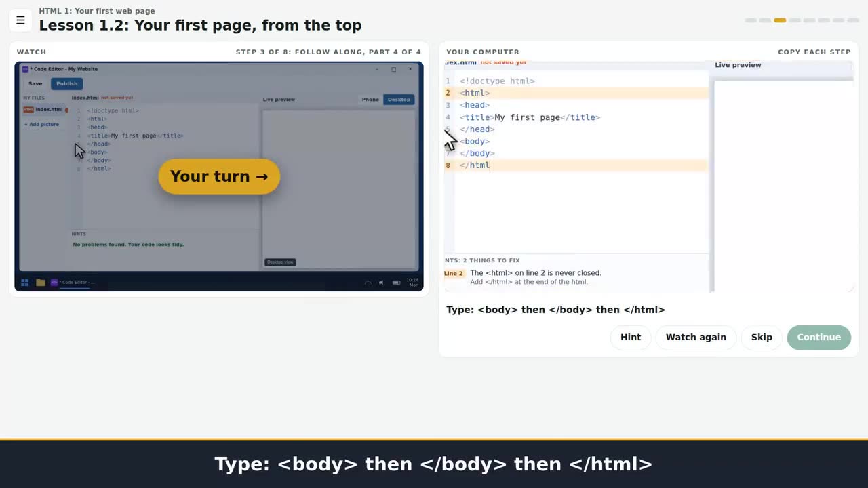Click the Line 2 hint badge
Viewport: 868px width, 488px height.
pyautogui.click(x=454, y=273)
